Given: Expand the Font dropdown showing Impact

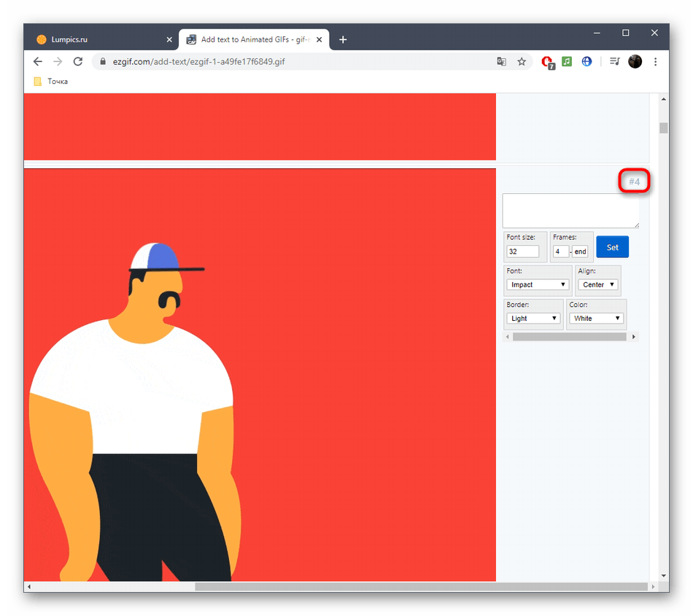Looking at the screenshot, I should (x=538, y=285).
